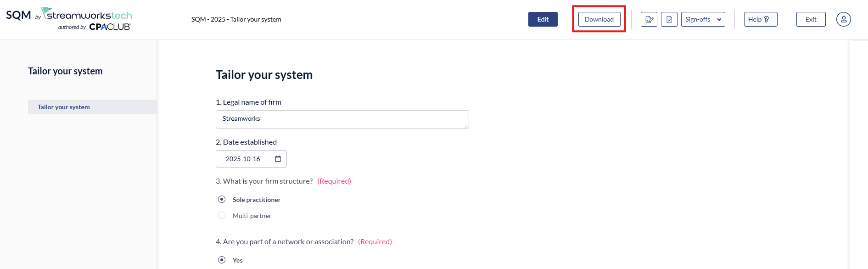Click the signature pen document icon
Screen dimensions: 868x269
coord(649,19)
